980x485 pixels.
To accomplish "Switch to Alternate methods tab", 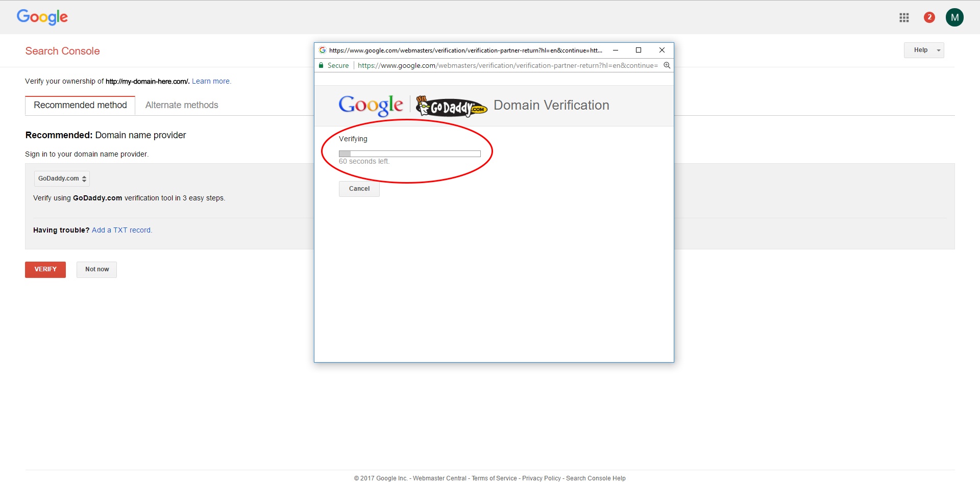I will click(x=182, y=105).
